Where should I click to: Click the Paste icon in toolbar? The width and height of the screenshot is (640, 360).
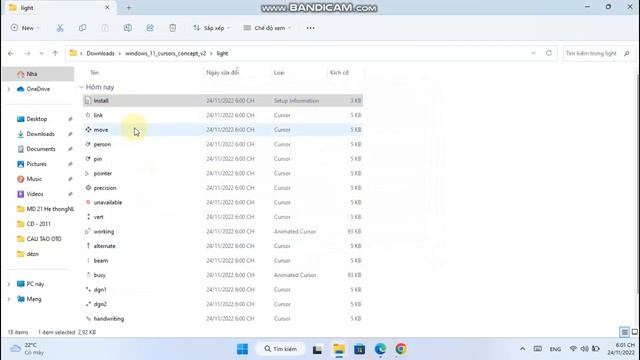[x=105, y=28]
